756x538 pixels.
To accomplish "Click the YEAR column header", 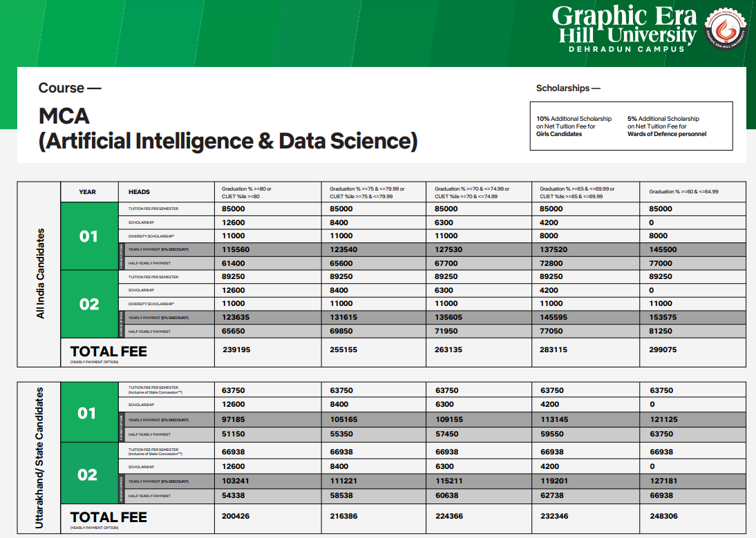I will [x=88, y=192].
